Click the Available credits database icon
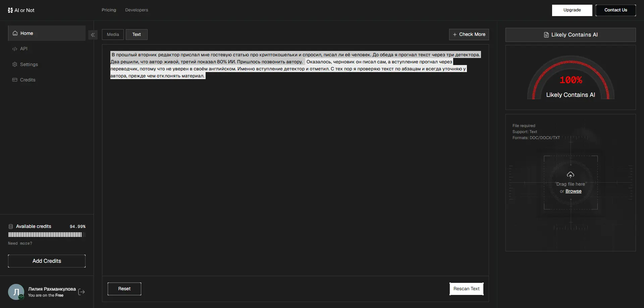The height and width of the screenshot is (308, 644). coord(11,227)
